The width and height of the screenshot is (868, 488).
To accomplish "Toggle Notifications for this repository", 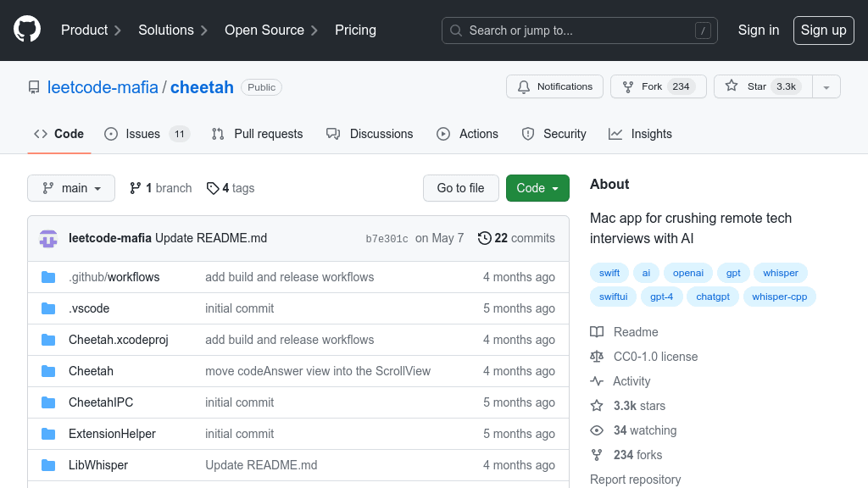I will pos(554,86).
